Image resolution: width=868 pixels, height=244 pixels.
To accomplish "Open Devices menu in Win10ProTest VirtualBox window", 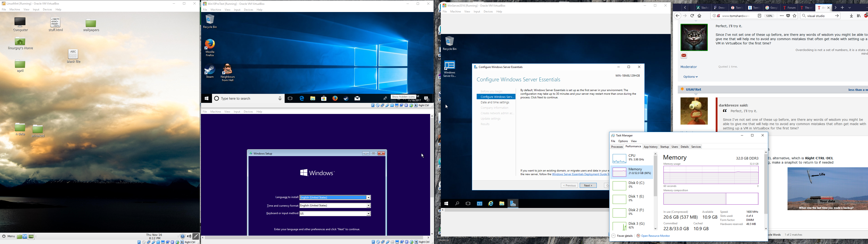I will (x=249, y=10).
